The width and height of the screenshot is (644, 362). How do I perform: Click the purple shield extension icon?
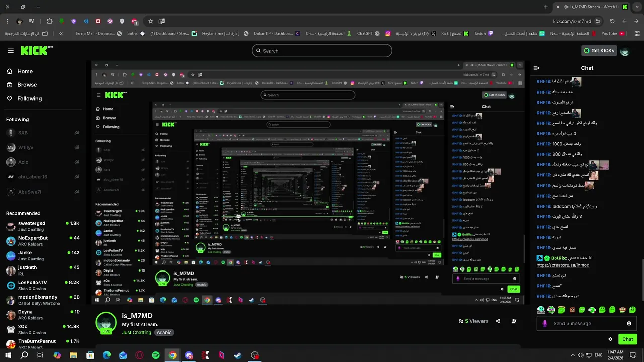(x=74, y=21)
